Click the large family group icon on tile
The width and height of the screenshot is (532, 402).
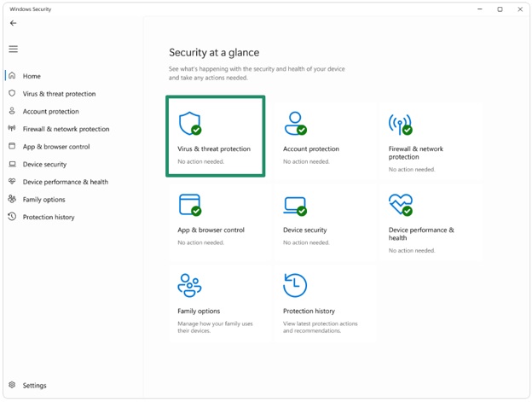click(x=189, y=286)
